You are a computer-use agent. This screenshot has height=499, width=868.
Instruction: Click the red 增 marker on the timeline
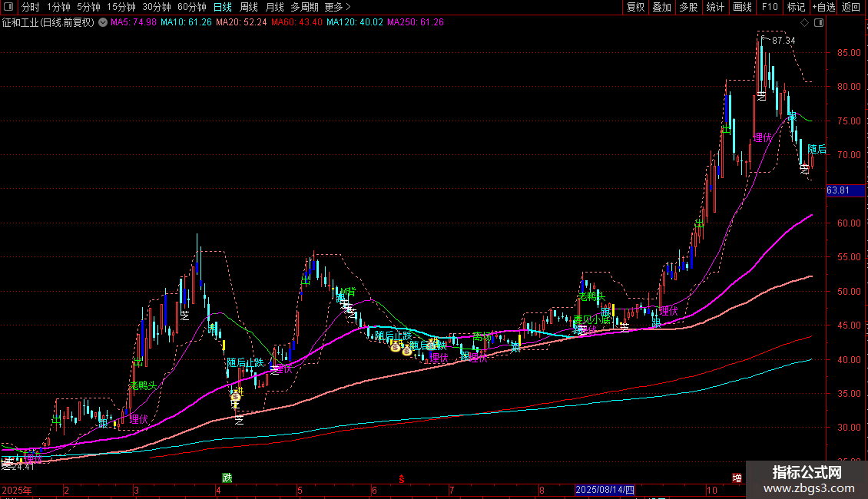(x=737, y=478)
